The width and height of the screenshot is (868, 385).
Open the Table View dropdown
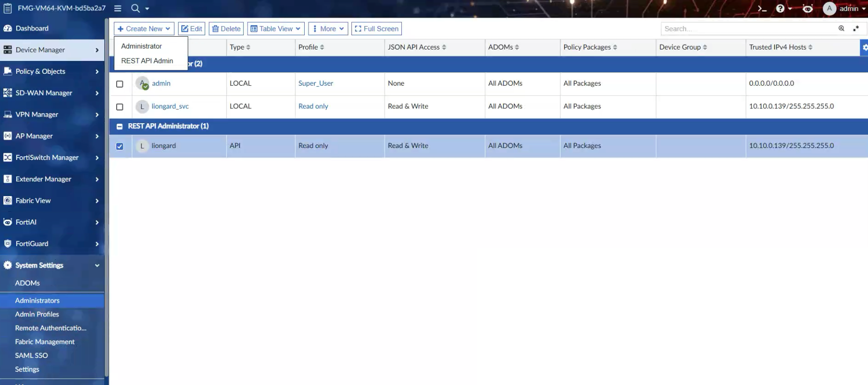276,29
